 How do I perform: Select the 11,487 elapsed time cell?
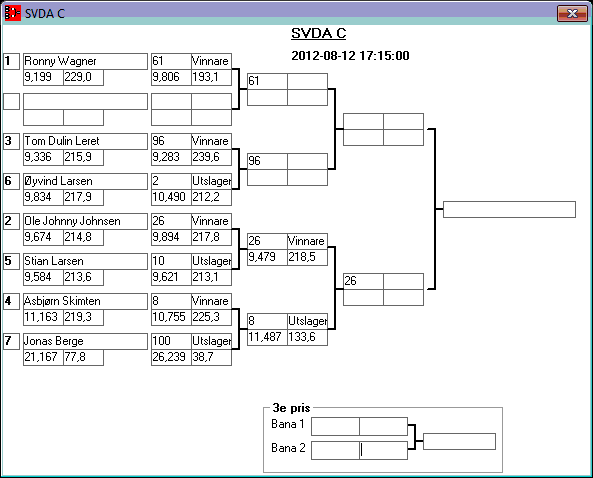coord(267,337)
